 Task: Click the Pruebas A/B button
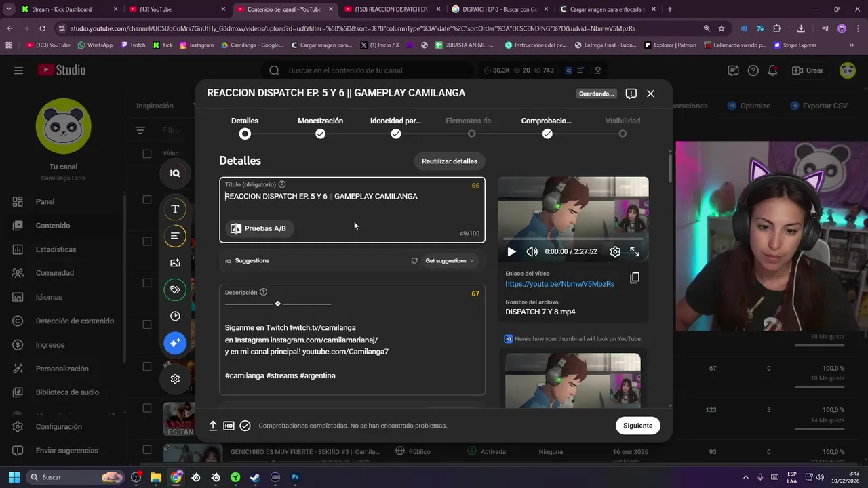click(x=258, y=228)
